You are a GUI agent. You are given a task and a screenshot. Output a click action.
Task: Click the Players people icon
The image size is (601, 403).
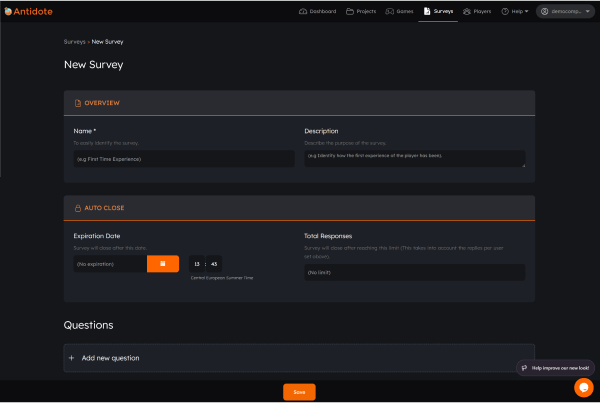[x=466, y=12]
